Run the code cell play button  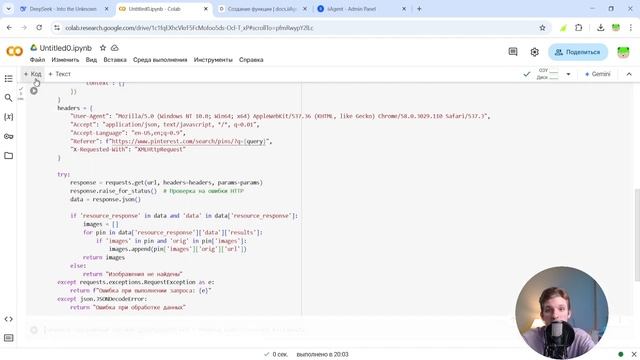tap(34, 91)
